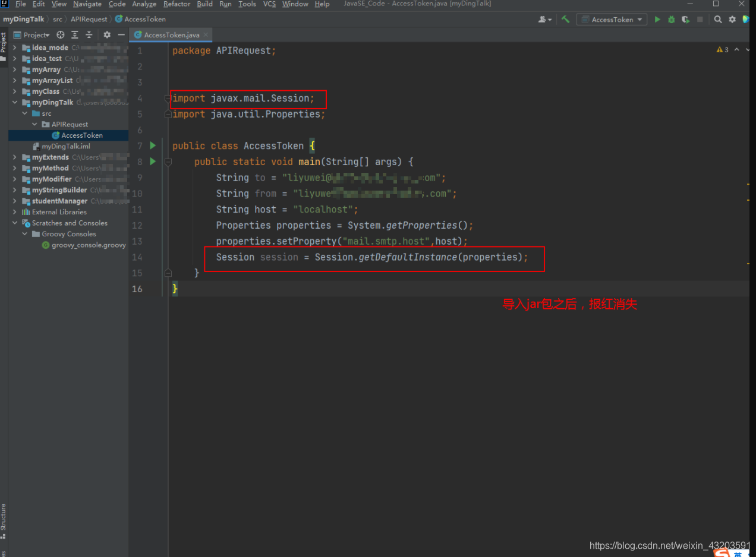The width and height of the screenshot is (756, 557).
Task: Collapse the APIRequest package node
Action: coord(35,124)
